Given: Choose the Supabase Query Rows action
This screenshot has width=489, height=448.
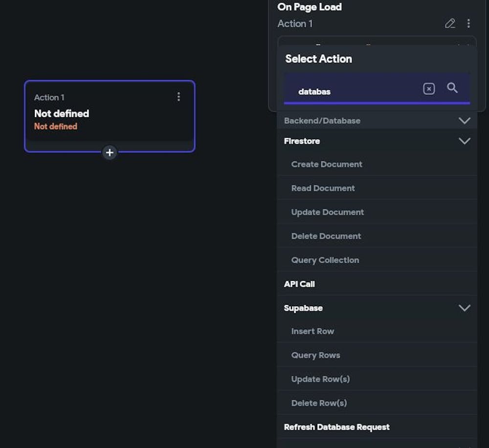Looking at the screenshot, I should click(x=315, y=355).
